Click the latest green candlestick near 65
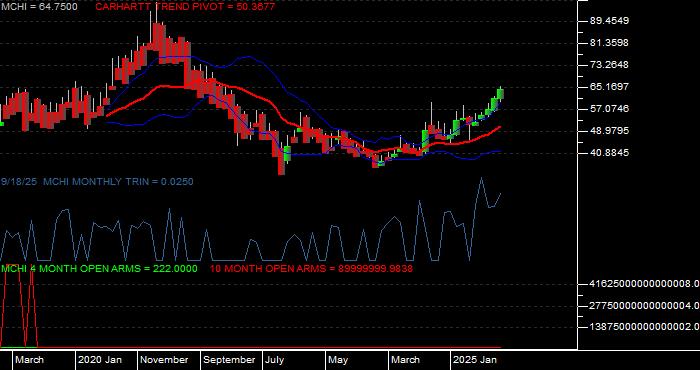 [500, 94]
